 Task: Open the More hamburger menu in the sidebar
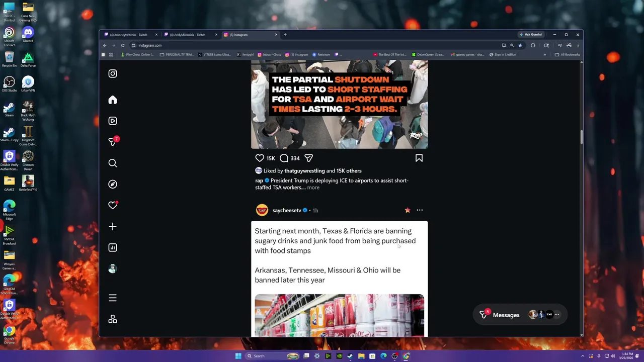[x=113, y=298]
